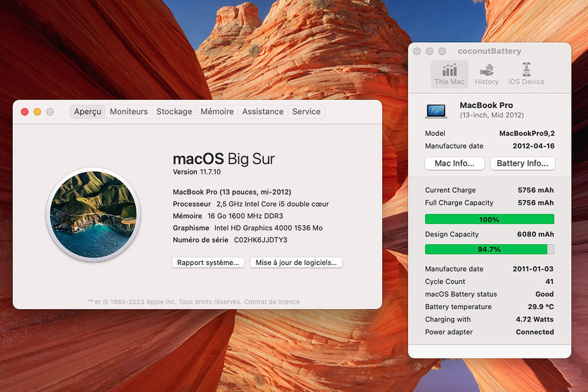
Task: Click the macOS Big Sur heading
Action: point(224,159)
